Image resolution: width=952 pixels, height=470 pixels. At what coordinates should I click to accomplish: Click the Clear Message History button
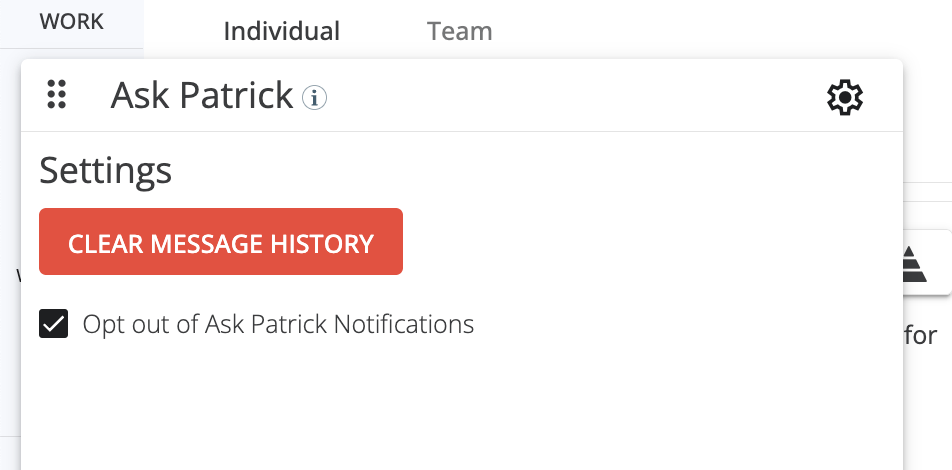221,242
